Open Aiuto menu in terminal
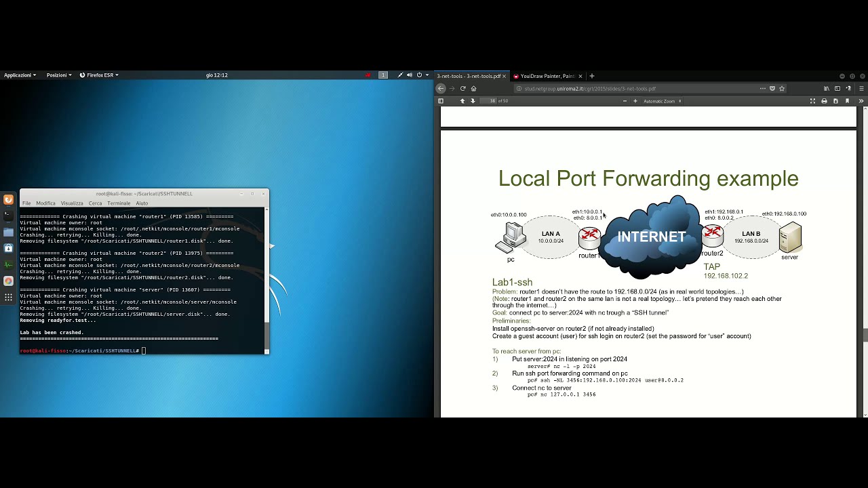 point(142,203)
